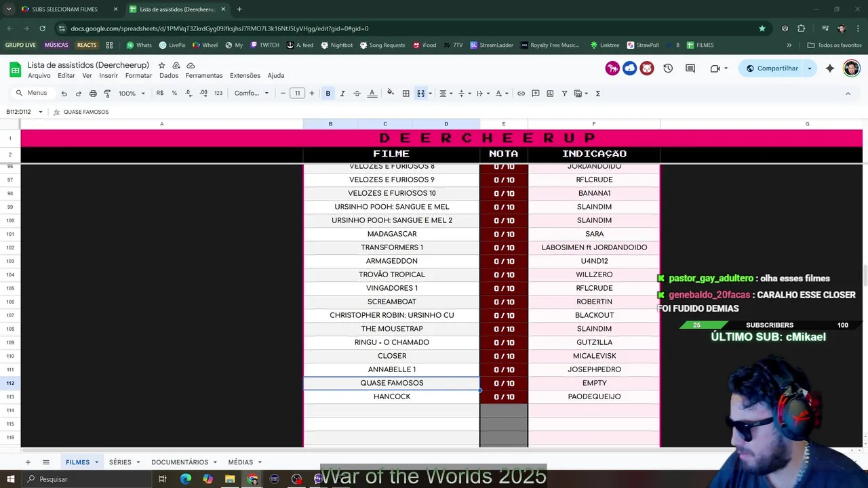Open the font family dropdown

[x=252, y=94]
